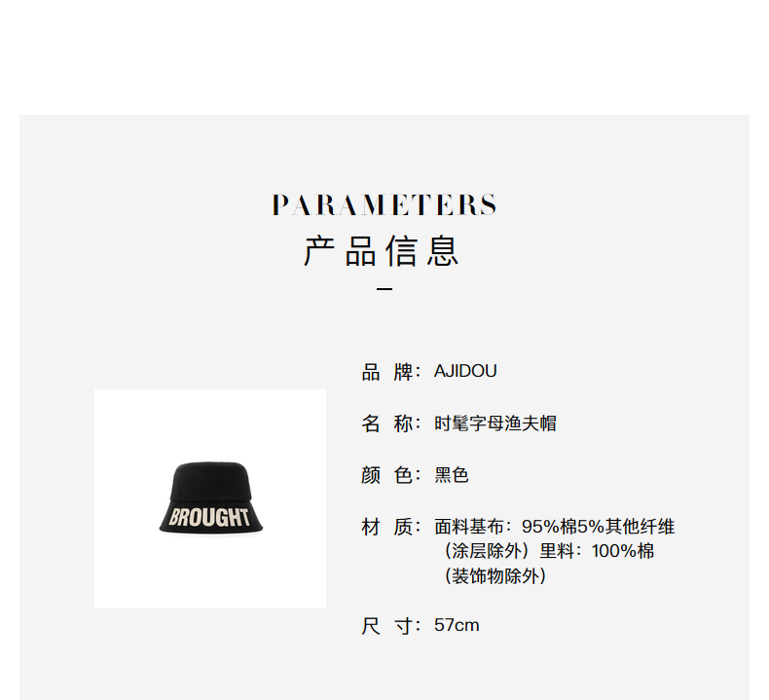The width and height of the screenshot is (769, 700).
Task: Click the 颜色 label
Action: point(391,475)
